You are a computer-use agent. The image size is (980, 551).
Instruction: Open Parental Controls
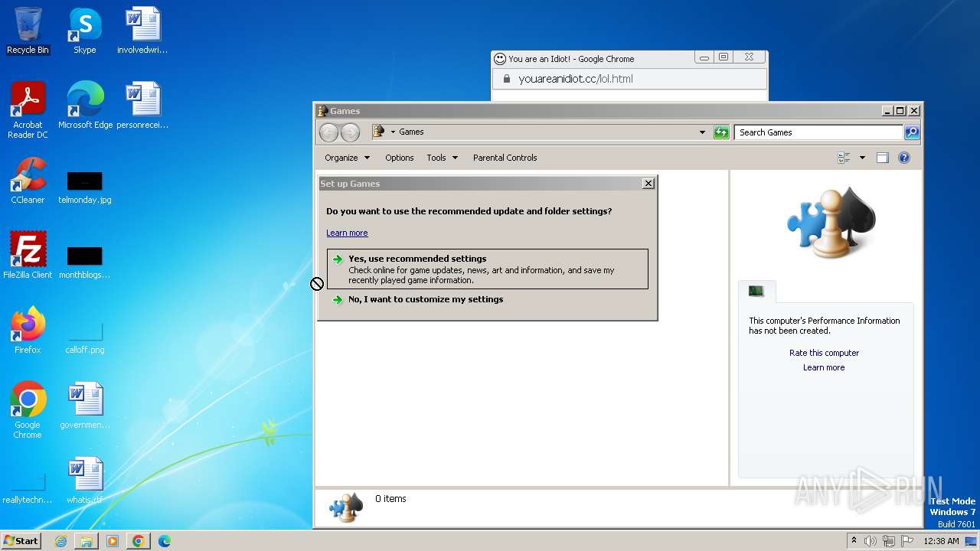pyautogui.click(x=505, y=158)
